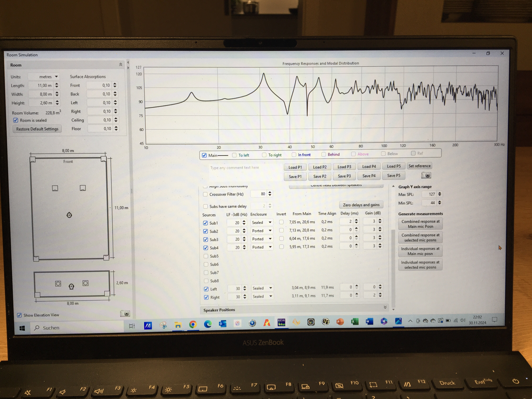
Task: Load preset P5
Action: [394, 166]
